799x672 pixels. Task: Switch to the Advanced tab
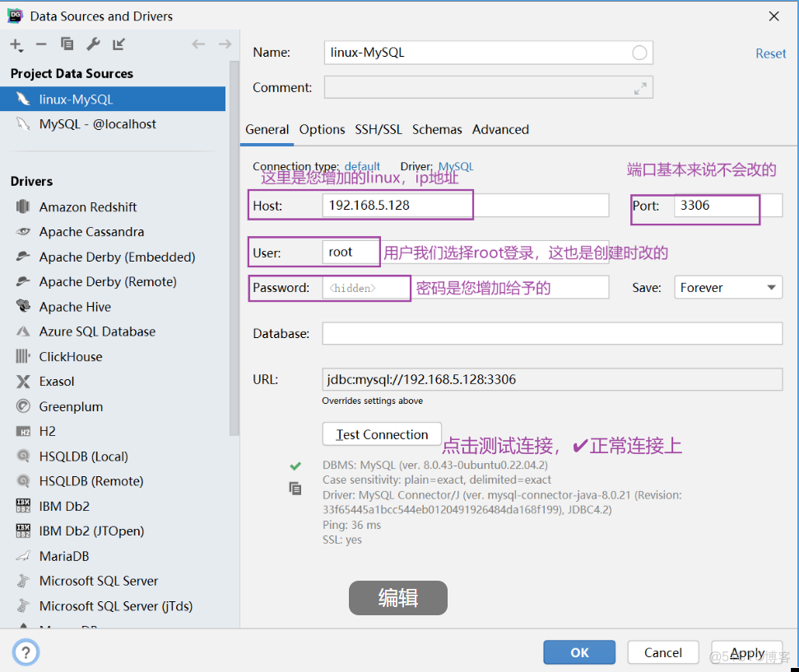(500, 129)
